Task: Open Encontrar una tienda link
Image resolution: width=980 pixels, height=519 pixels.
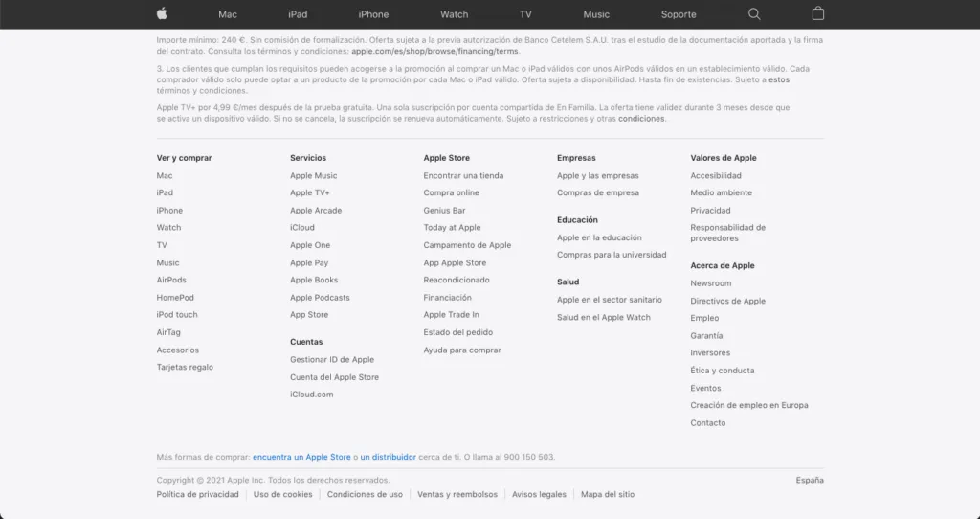Action: point(463,175)
